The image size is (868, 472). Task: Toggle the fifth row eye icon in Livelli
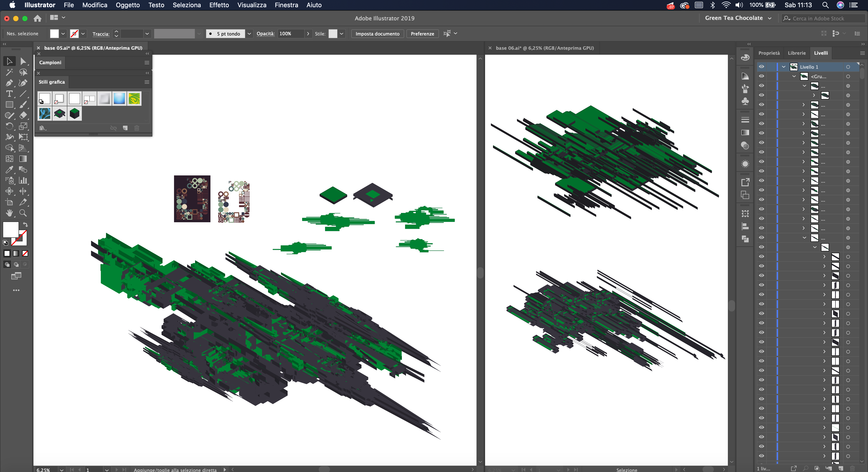pyautogui.click(x=761, y=104)
